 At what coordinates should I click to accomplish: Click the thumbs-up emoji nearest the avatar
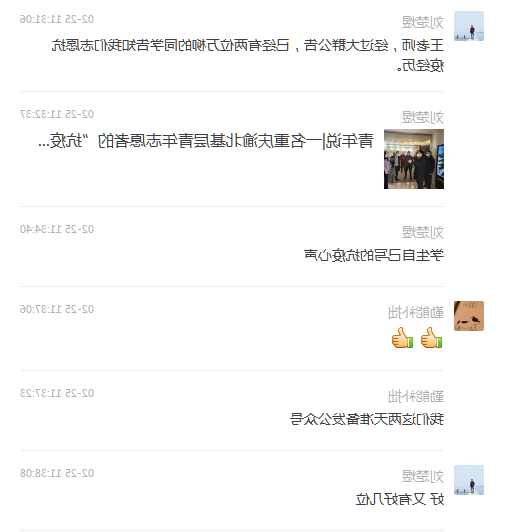point(431,338)
